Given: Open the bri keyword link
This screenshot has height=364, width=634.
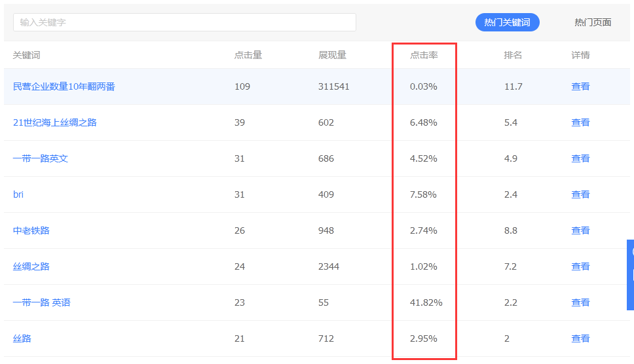Looking at the screenshot, I should (18, 194).
